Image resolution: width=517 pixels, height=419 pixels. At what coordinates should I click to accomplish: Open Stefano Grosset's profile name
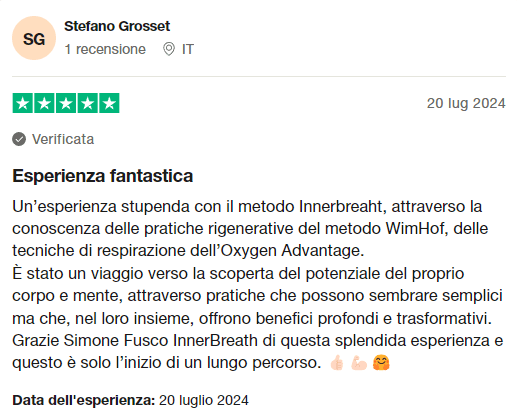(117, 26)
